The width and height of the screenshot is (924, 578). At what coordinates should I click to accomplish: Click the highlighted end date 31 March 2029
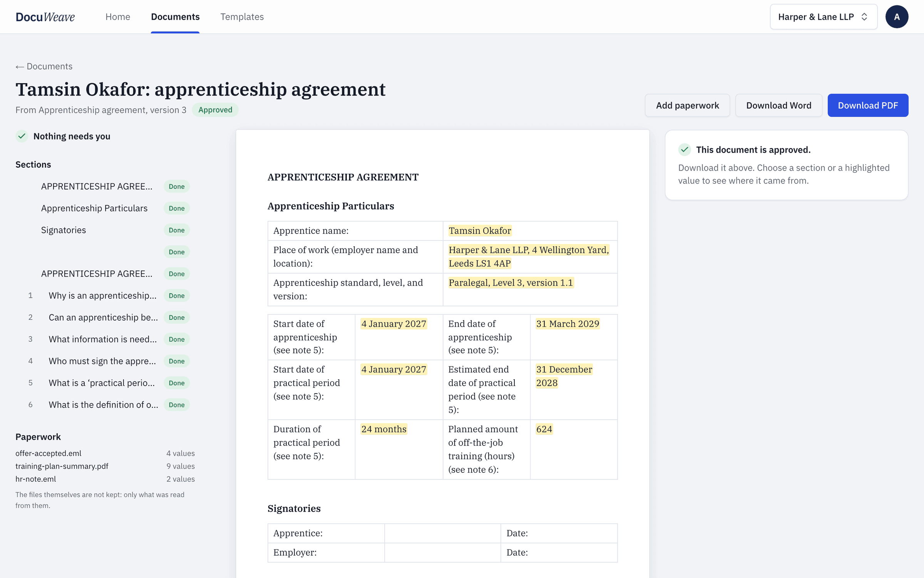(567, 324)
